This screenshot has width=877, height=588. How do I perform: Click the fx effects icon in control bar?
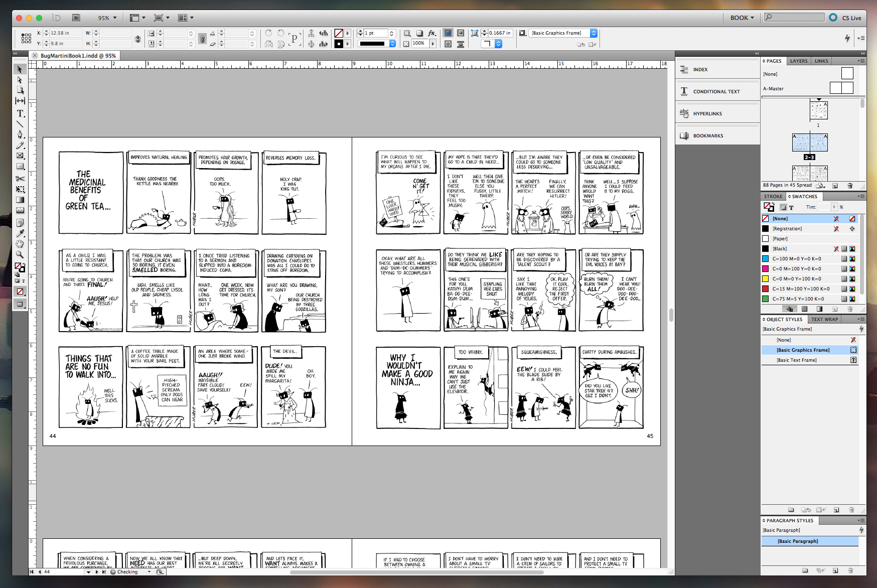point(431,33)
